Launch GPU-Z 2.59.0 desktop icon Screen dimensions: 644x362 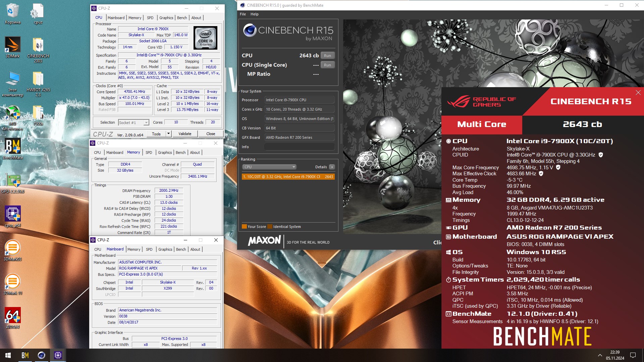click(13, 183)
